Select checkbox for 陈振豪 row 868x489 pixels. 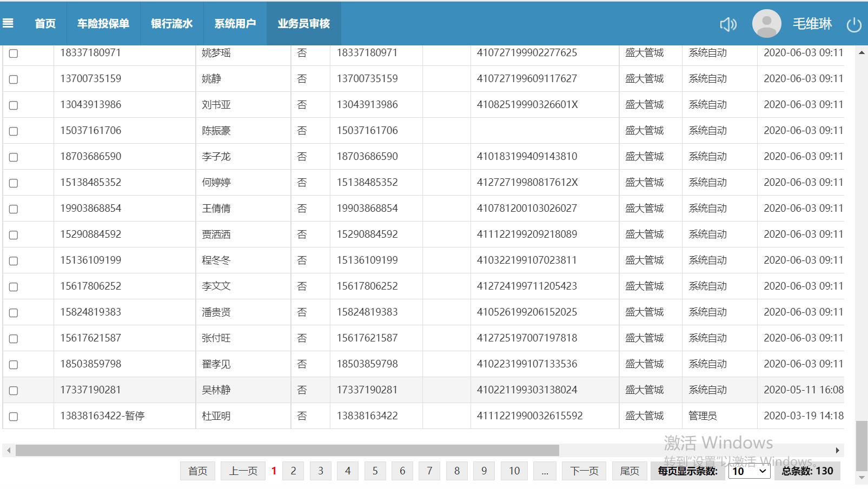point(14,131)
